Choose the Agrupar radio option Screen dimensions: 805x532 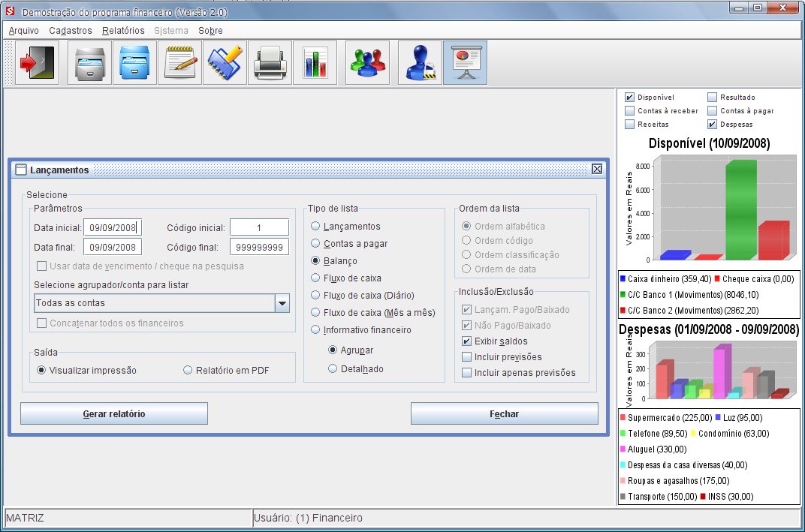tap(333, 350)
